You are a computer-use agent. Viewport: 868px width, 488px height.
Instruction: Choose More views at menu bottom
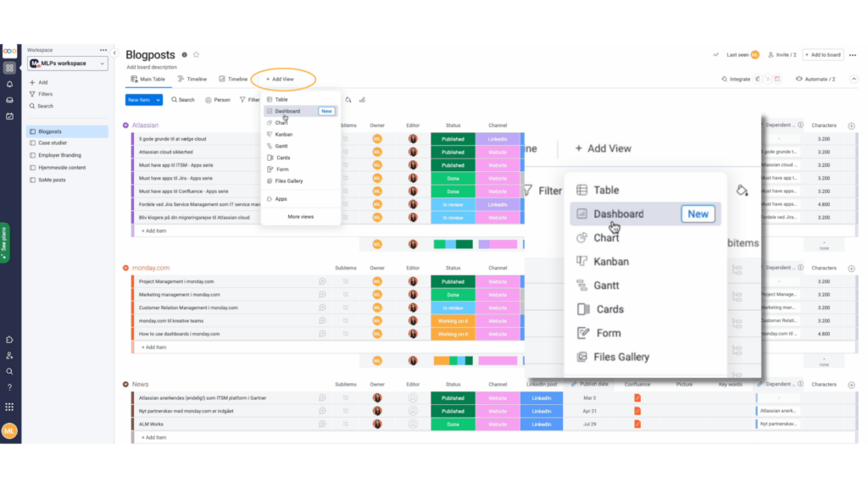pyautogui.click(x=301, y=217)
